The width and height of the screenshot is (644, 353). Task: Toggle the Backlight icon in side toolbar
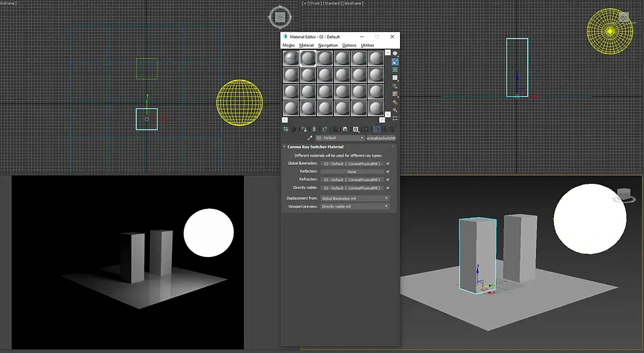click(x=395, y=62)
